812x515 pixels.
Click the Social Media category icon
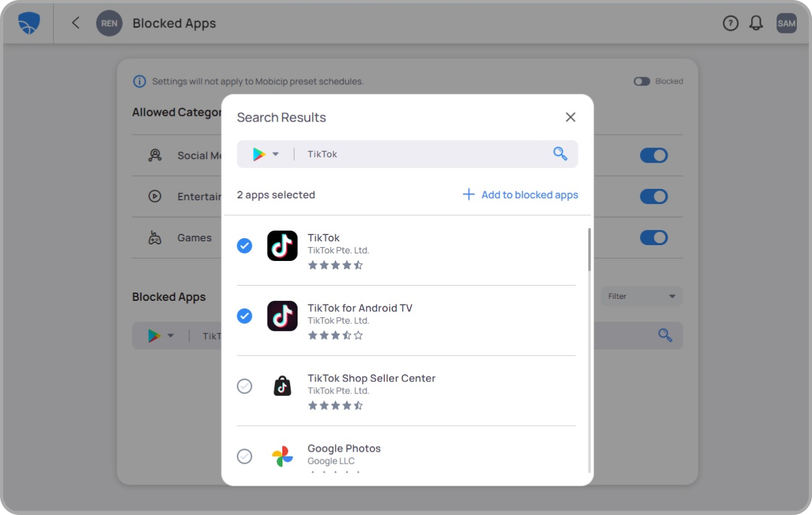pyautogui.click(x=154, y=155)
